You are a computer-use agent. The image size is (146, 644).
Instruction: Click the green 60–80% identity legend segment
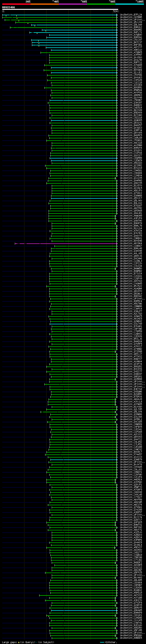pos(101,4)
